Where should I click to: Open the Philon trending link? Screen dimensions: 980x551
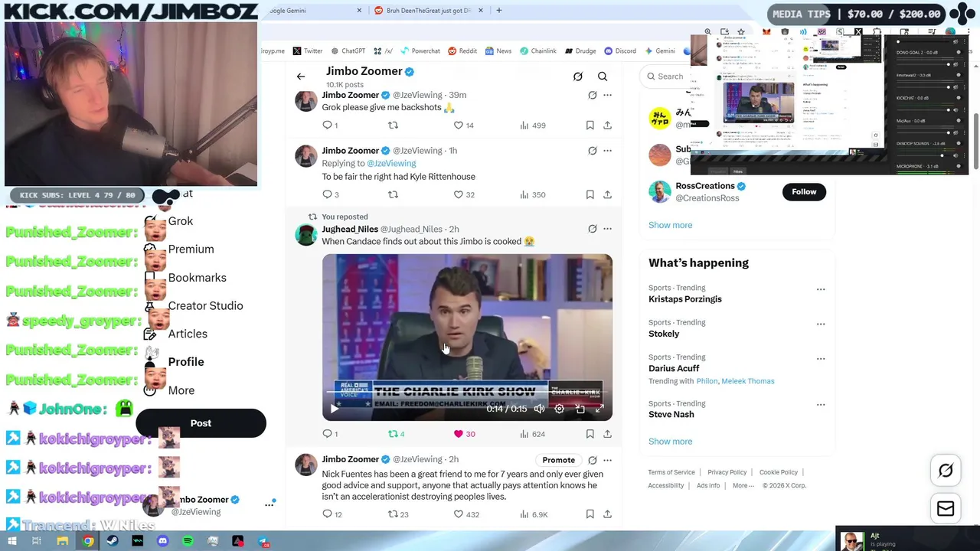[707, 381]
